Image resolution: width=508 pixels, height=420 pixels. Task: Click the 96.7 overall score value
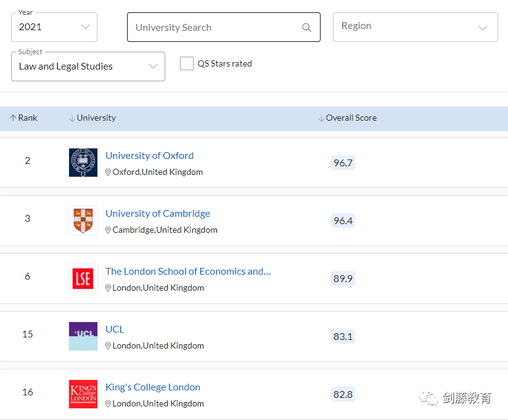[x=343, y=163]
